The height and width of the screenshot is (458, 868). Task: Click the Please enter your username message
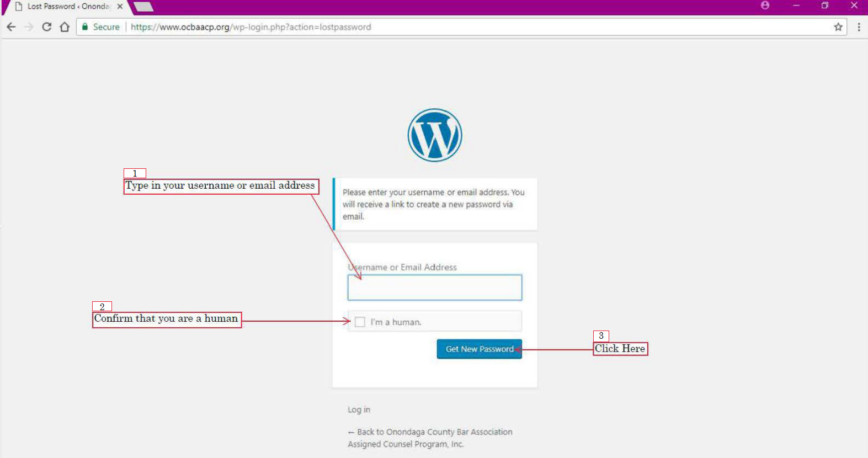click(434, 204)
